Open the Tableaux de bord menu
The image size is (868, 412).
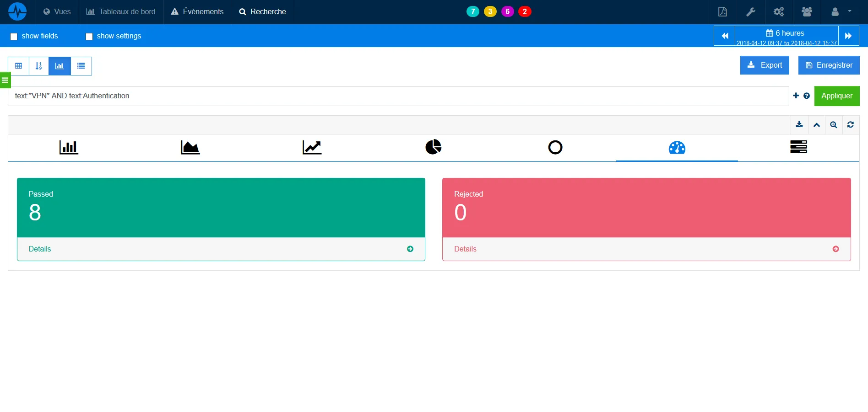121,12
